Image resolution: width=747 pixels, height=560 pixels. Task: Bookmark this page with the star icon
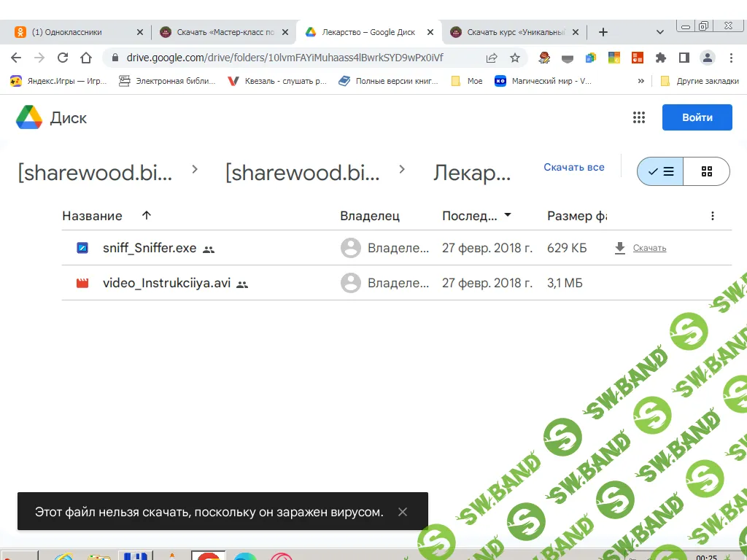click(515, 58)
